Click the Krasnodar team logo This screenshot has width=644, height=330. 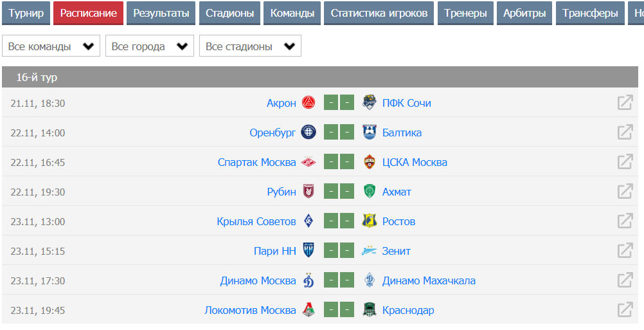(369, 310)
